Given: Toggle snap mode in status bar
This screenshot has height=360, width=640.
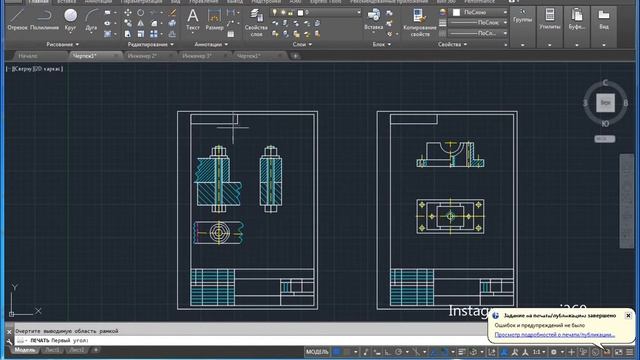Looking at the screenshot, I should click(x=347, y=352).
